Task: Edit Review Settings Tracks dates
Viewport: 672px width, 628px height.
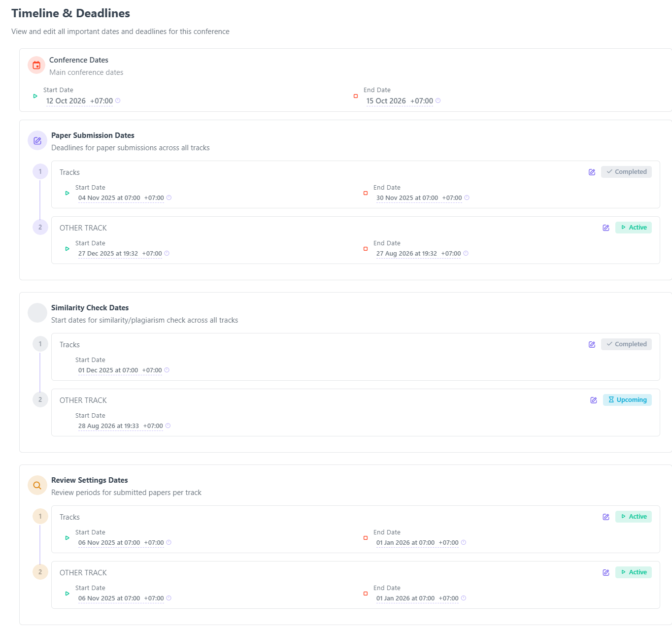Action: pos(606,517)
